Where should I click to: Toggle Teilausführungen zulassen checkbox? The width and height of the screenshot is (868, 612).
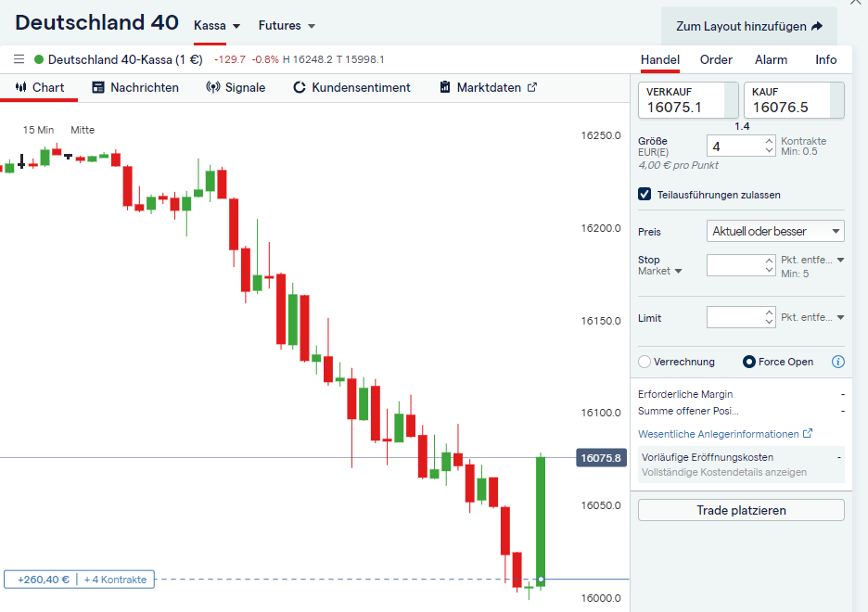pyautogui.click(x=645, y=194)
